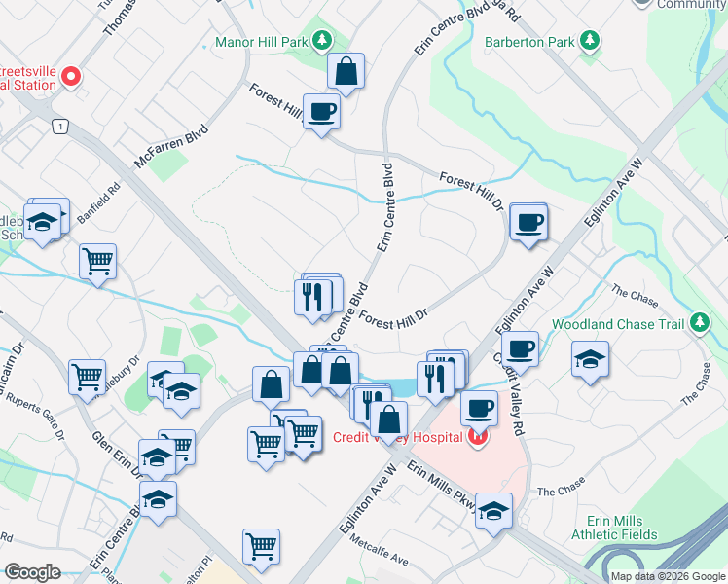This screenshot has height=584, width=728.
Task: Click the McFarren Blvd street label
Action: (x=171, y=146)
